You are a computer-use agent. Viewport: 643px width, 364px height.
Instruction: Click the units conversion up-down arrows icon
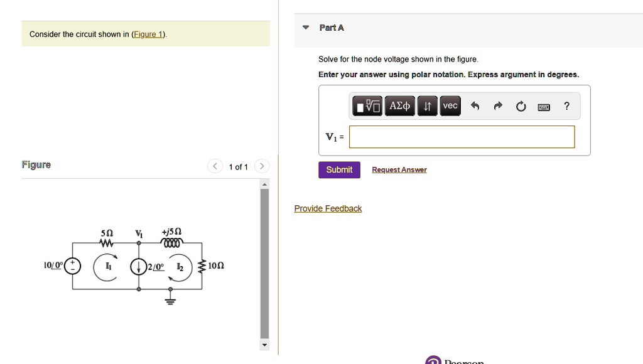point(427,105)
